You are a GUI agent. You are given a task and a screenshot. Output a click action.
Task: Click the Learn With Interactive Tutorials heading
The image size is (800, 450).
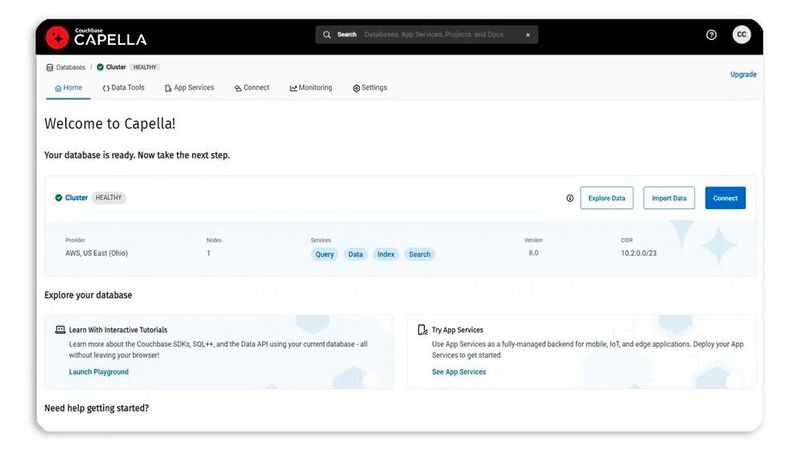(118, 330)
